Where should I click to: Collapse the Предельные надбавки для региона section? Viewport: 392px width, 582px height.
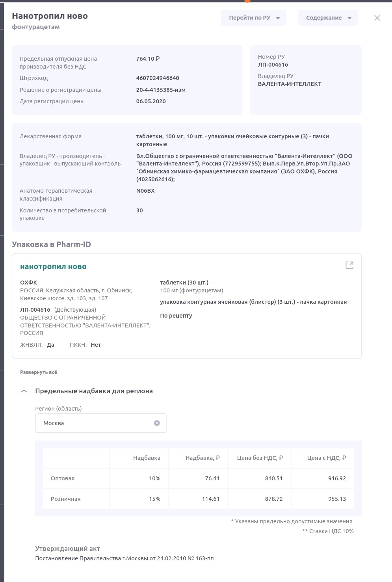tap(24, 391)
